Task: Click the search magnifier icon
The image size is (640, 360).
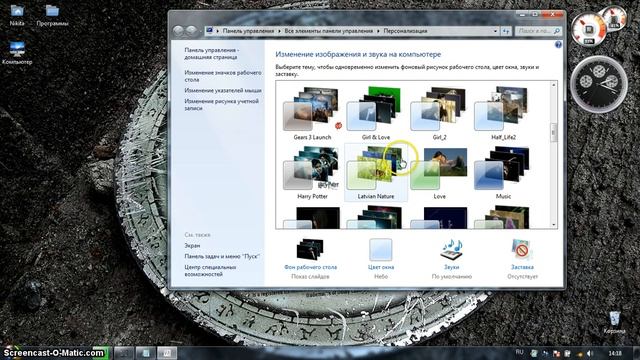Action: [557, 31]
